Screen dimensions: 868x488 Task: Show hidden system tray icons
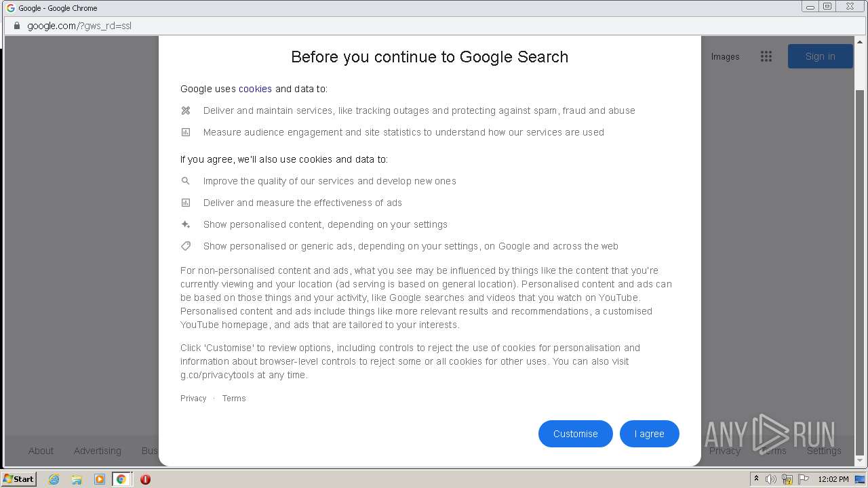[756, 479]
